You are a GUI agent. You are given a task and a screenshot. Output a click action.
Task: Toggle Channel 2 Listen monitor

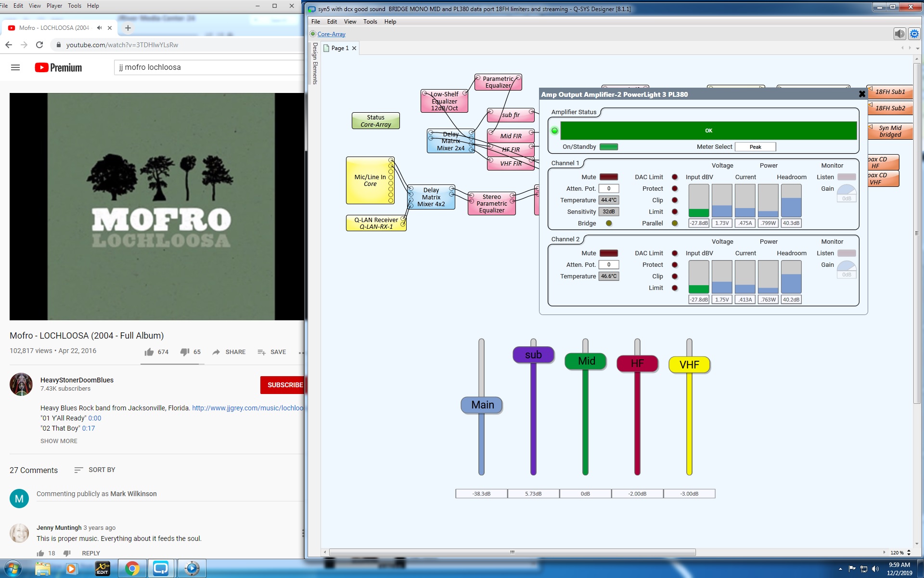click(x=847, y=253)
